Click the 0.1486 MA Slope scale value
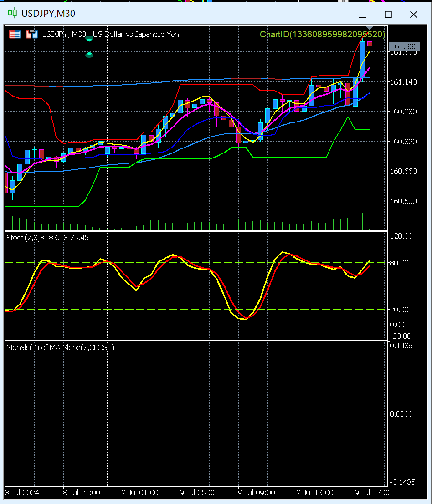 click(401, 346)
